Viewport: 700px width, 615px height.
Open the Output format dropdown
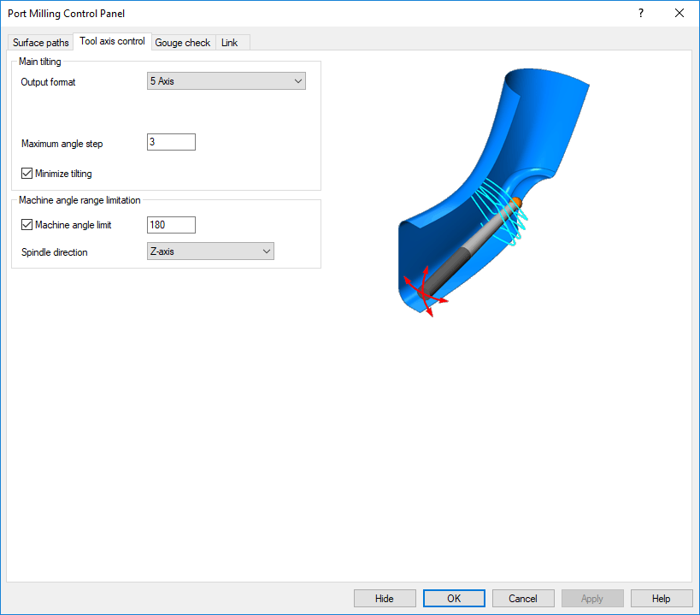tap(226, 81)
